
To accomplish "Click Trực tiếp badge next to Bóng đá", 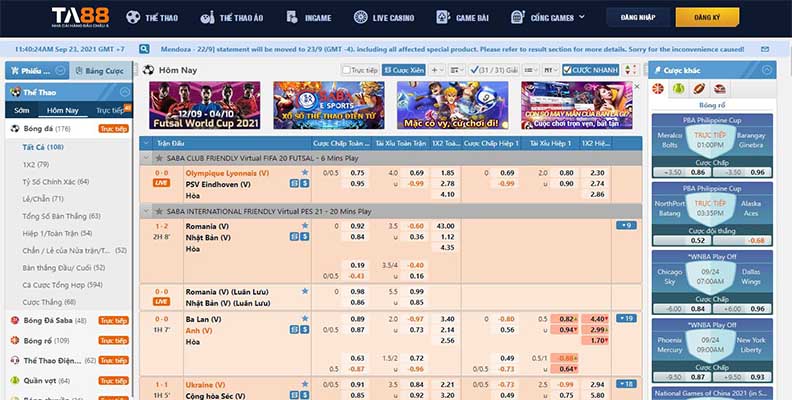I will tap(114, 129).
